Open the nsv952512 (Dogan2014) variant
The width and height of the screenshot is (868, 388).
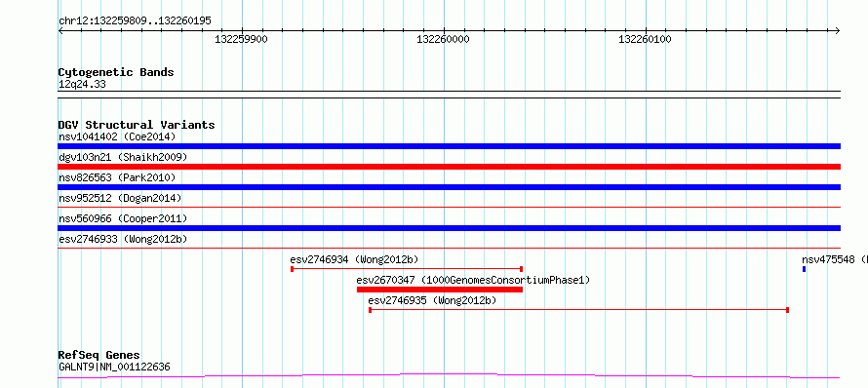click(x=120, y=198)
